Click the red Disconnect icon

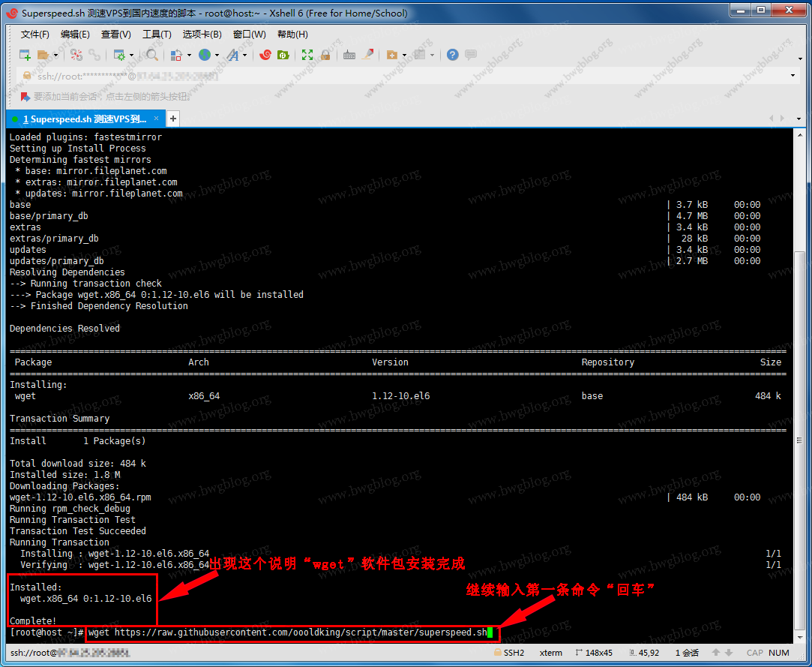pyautogui.click(x=76, y=55)
